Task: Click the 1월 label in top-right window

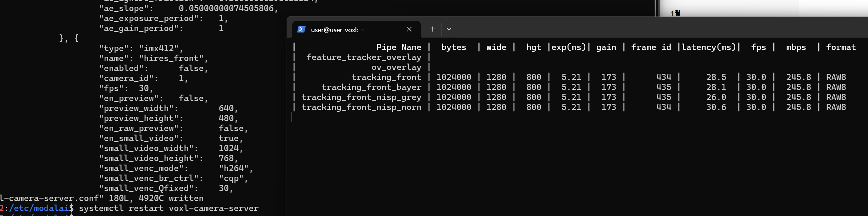Action: [675, 13]
